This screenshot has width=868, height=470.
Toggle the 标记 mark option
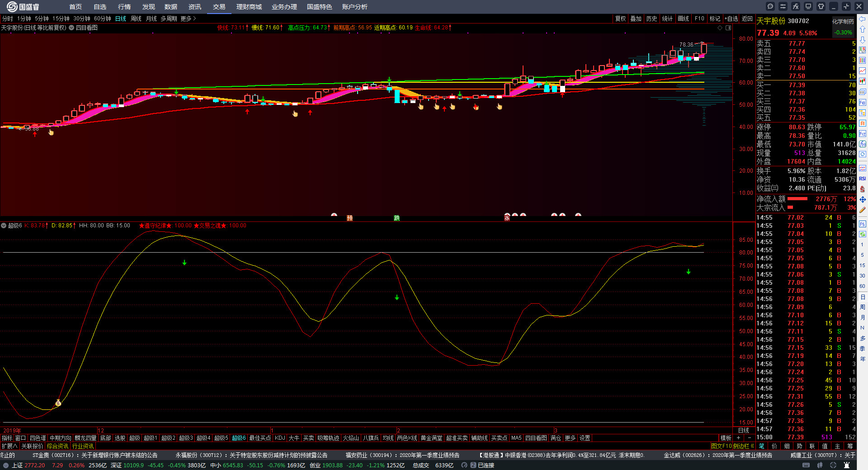[x=715, y=19]
